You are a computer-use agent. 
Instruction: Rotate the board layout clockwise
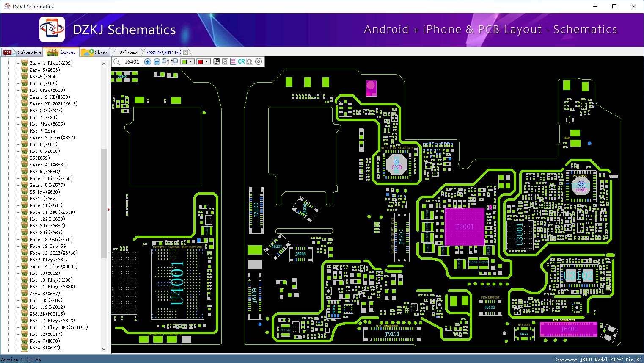(x=165, y=62)
